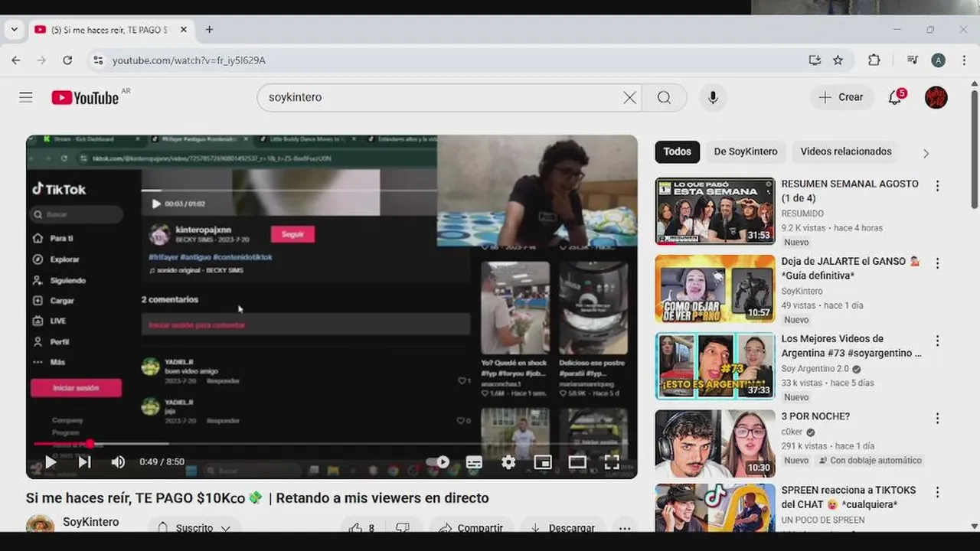Enter full screen mode
The image size is (980, 551).
[612, 461]
